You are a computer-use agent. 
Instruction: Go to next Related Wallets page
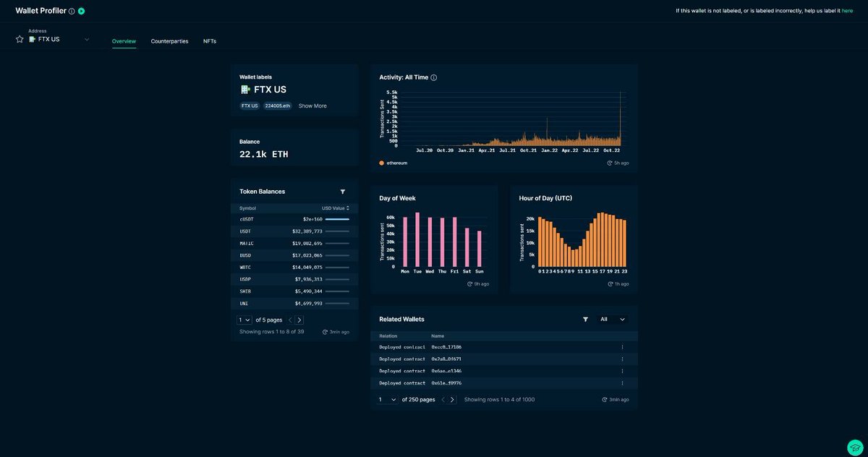(453, 399)
